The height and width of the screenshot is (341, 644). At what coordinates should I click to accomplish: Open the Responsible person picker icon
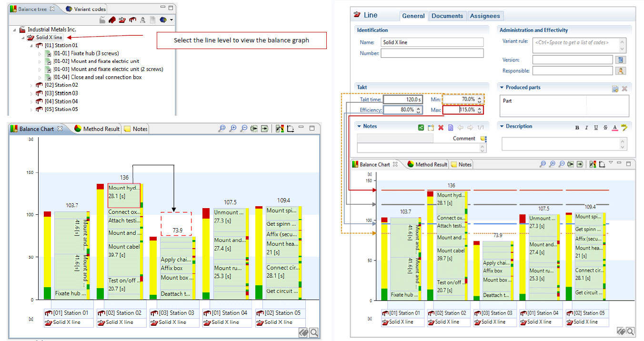click(x=620, y=71)
